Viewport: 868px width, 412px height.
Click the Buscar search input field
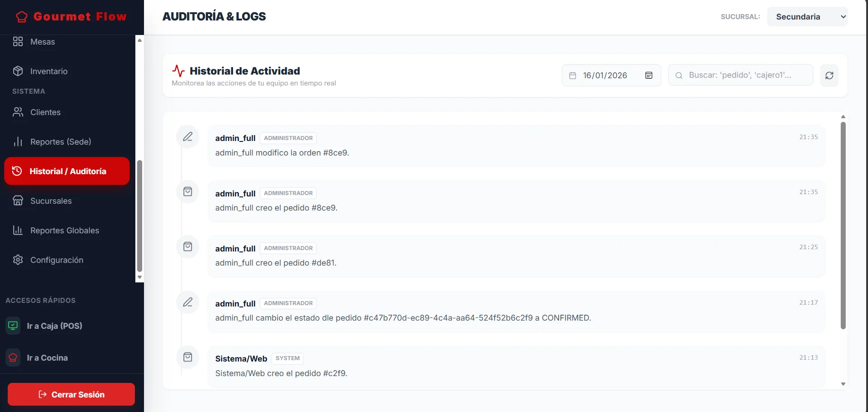click(x=740, y=75)
